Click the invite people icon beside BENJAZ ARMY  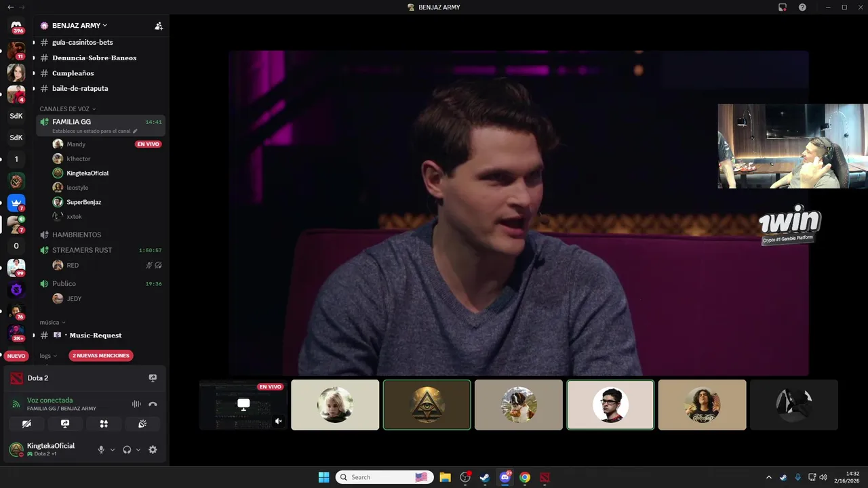[159, 26]
